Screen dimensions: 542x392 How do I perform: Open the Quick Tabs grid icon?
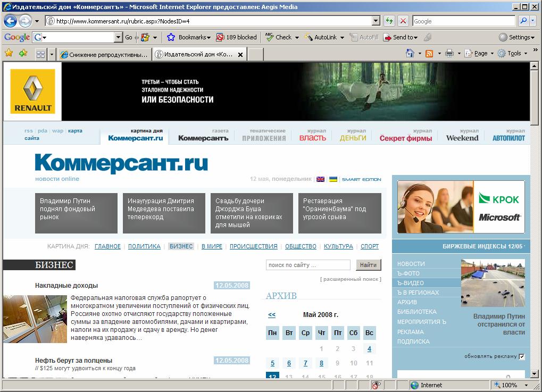click(40, 54)
